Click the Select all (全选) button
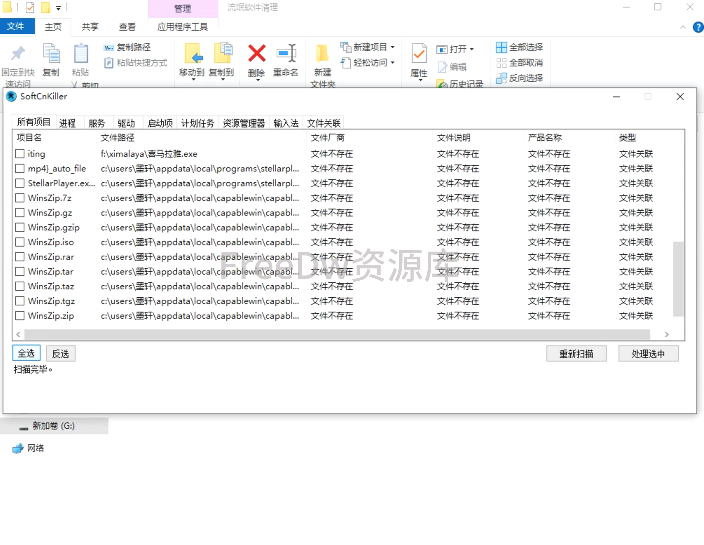704x545 pixels. tap(26, 353)
